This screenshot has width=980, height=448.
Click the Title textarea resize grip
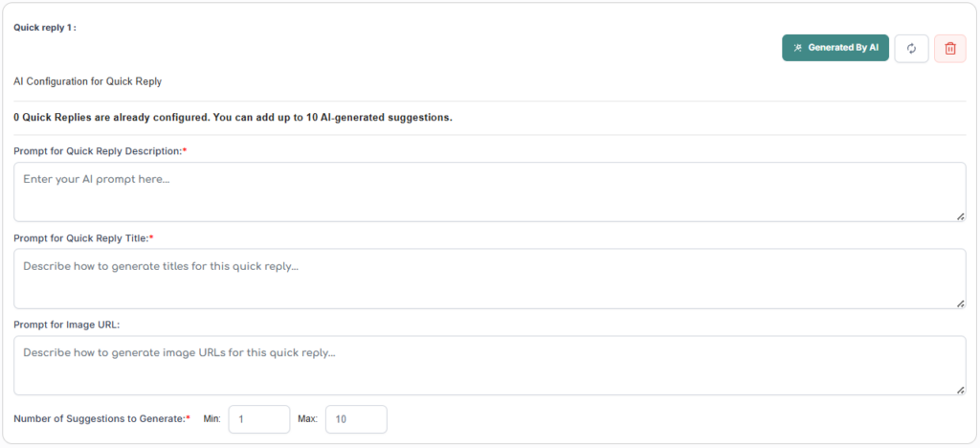coord(960,303)
